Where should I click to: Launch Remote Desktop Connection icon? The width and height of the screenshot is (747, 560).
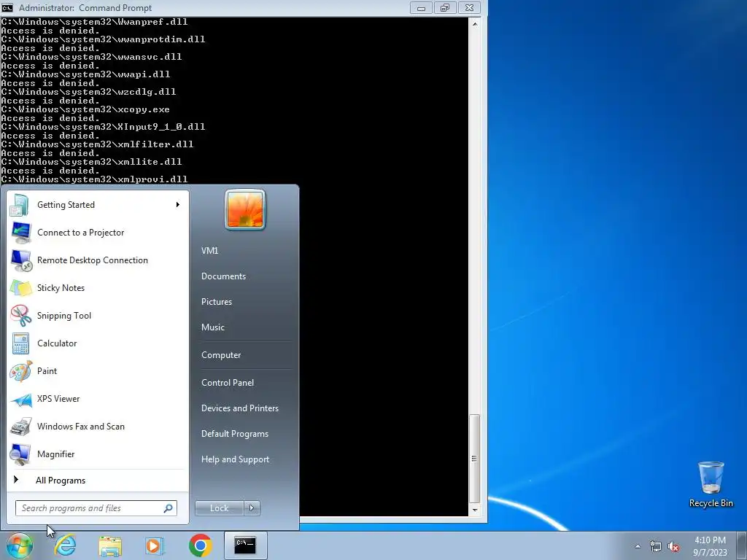[x=20, y=260]
